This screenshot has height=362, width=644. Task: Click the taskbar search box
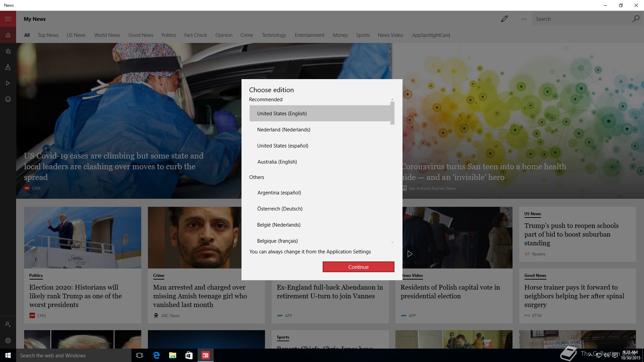pyautogui.click(x=74, y=355)
